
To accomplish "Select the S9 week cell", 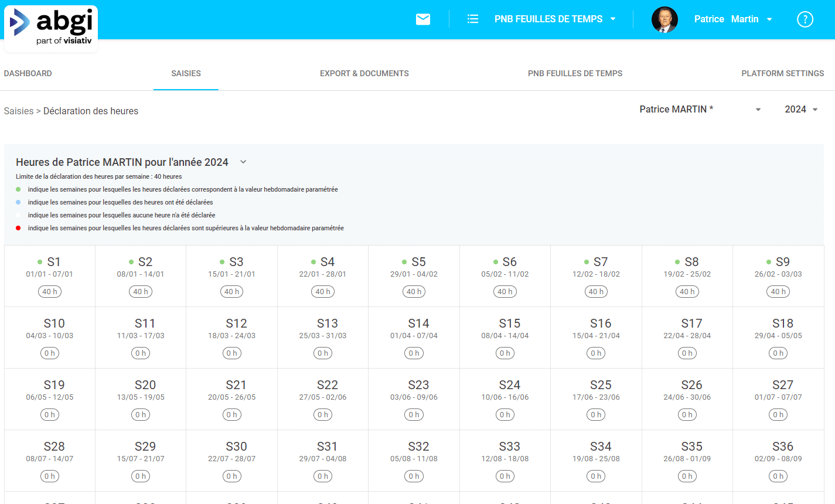I will tap(778, 276).
